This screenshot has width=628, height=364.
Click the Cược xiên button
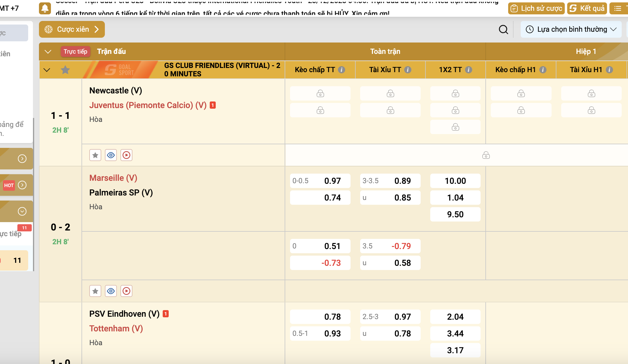click(72, 29)
